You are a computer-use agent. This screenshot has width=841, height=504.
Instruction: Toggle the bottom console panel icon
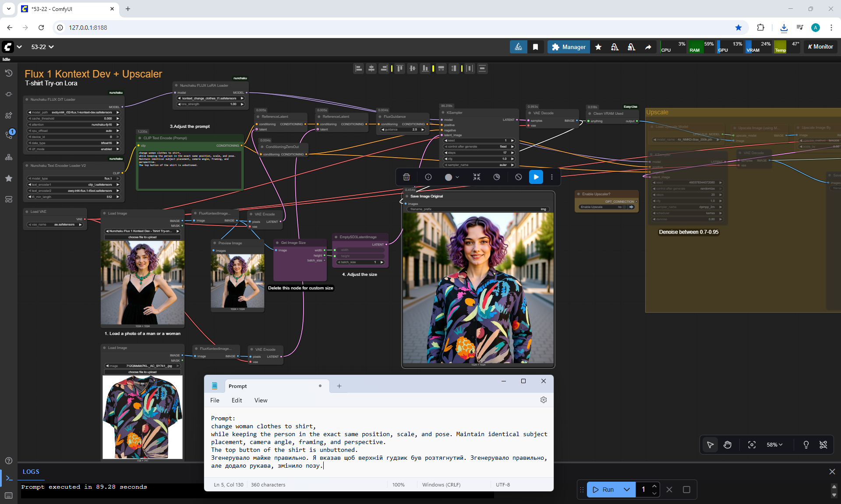pyautogui.click(x=9, y=478)
